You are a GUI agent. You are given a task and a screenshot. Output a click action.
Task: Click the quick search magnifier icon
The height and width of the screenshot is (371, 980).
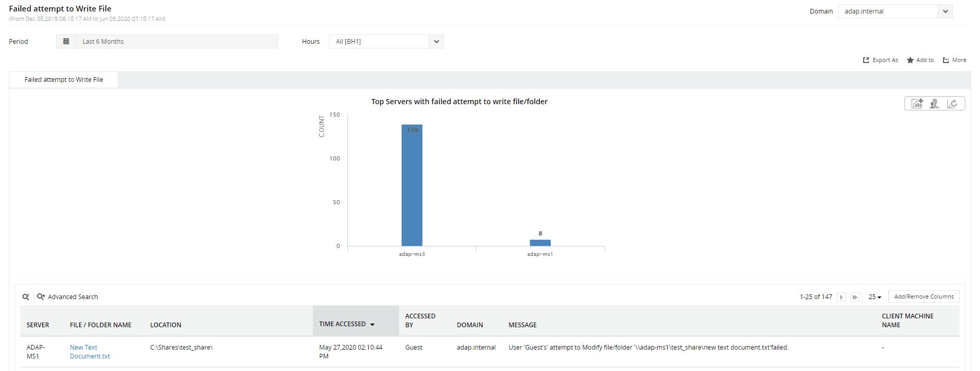point(26,297)
